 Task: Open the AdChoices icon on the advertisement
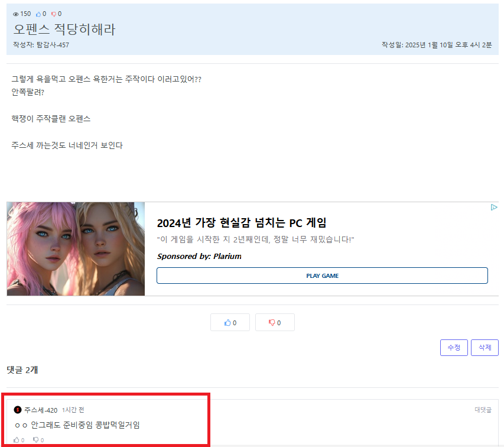click(x=494, y=208)
